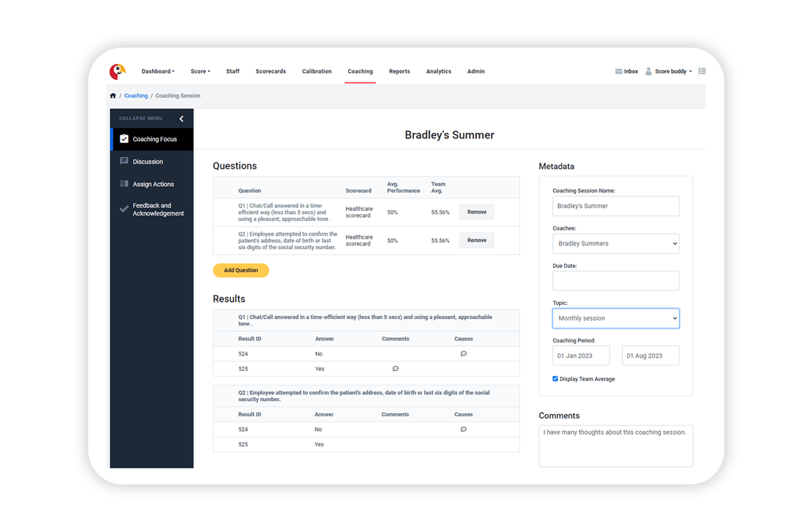This screenshot has height=532, width=812.
Task: Open the causes bubble for Result 524
Action: point(463,353)
